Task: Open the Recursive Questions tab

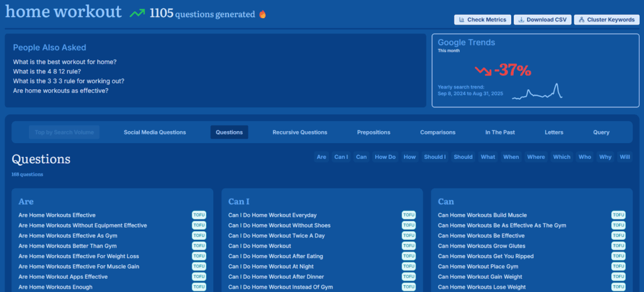Action: click(x=299, y=132)
